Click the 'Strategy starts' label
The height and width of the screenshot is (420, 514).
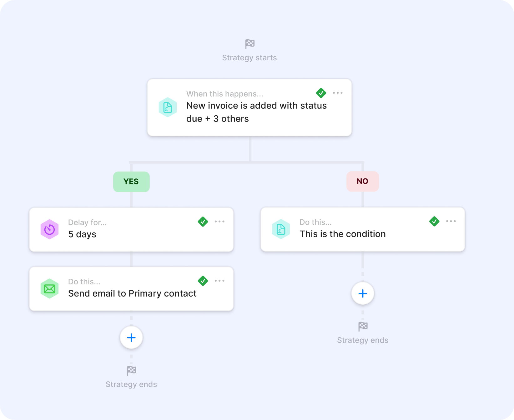pos(249,58)
